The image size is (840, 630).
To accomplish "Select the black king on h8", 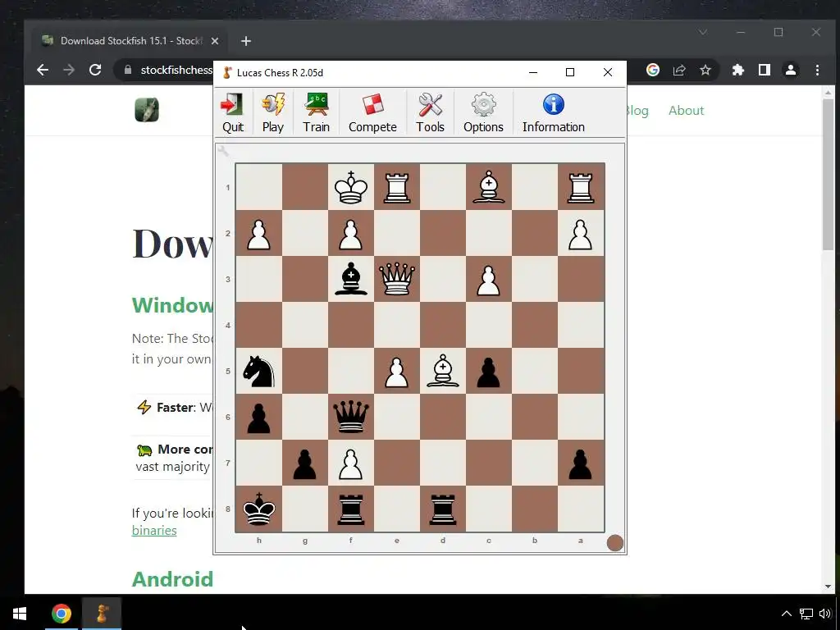I will (x=258, y=509).
